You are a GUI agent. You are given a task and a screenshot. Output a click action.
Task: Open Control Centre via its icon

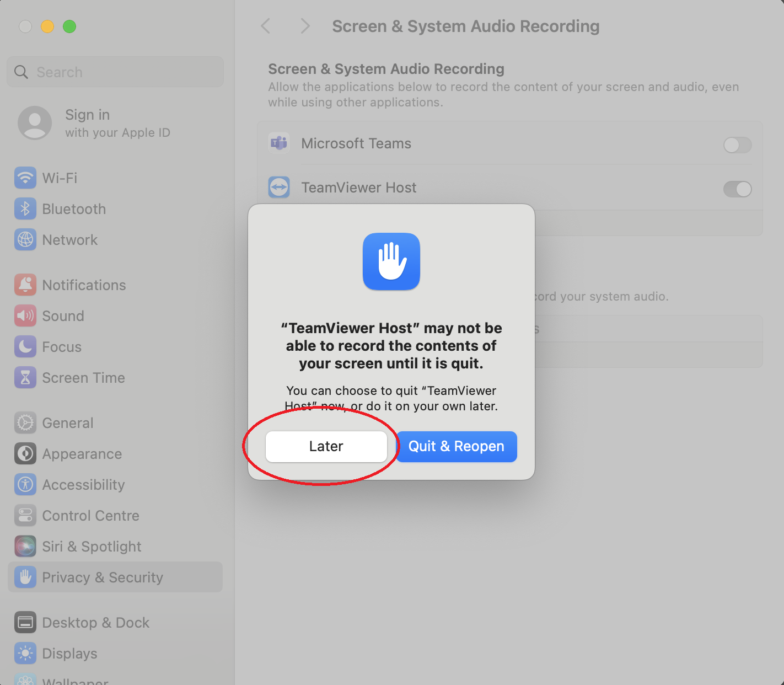click(x=25, y=515)
